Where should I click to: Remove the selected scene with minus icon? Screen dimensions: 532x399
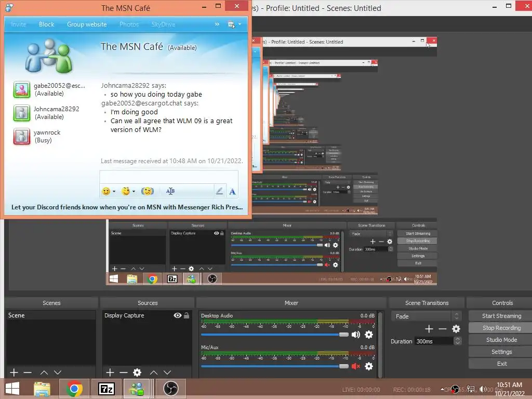click(x=28, y=373)
